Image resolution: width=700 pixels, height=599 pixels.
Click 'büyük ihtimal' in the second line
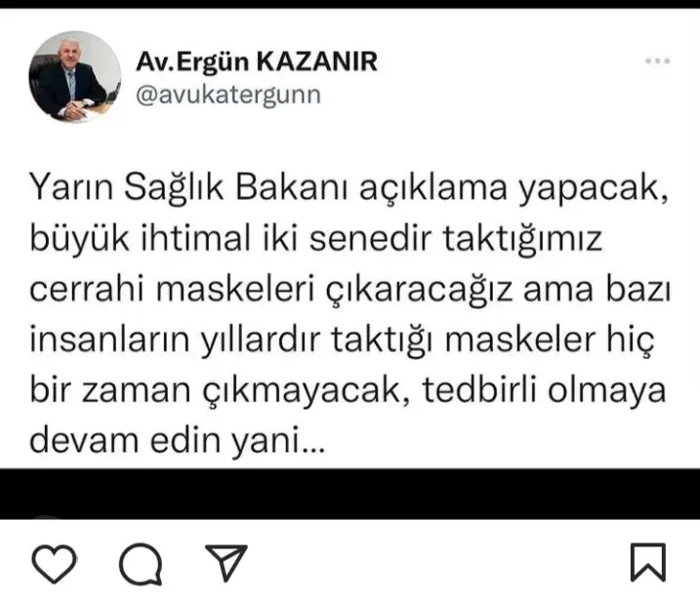(141, 240)
